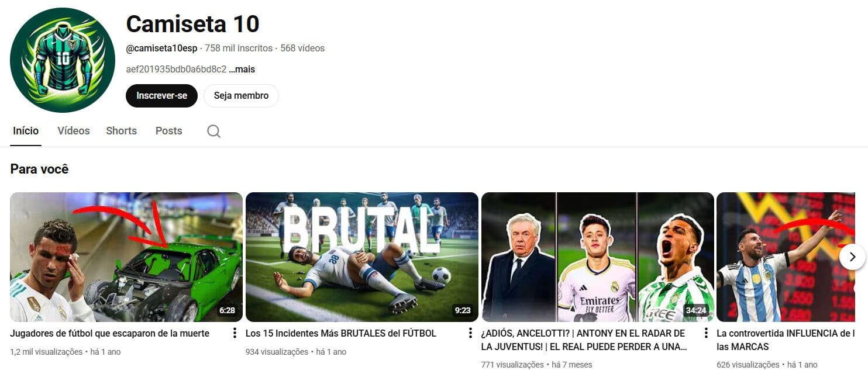Viewport: 868px width, 374px height.
Task: Expand the channel description with "...mais"
Action: click(241, 69)
